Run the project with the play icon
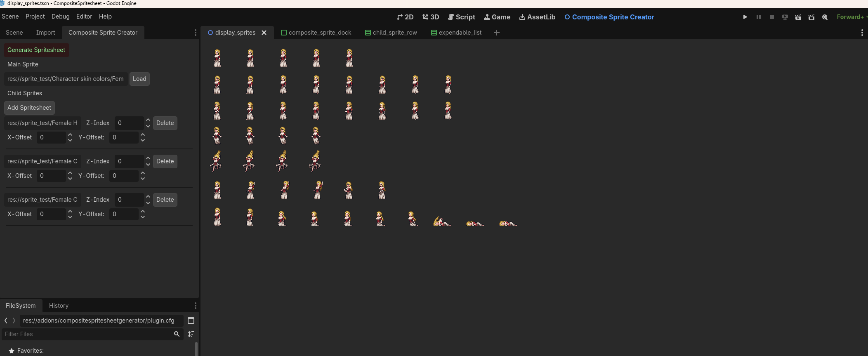Image resolution: width=868 pixels, height=356 pixels. click(745, 17)
